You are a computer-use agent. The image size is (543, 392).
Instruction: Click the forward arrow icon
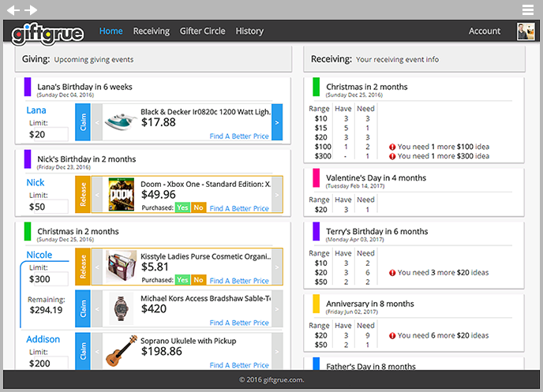pyautogui.click(x=31, y=10)
